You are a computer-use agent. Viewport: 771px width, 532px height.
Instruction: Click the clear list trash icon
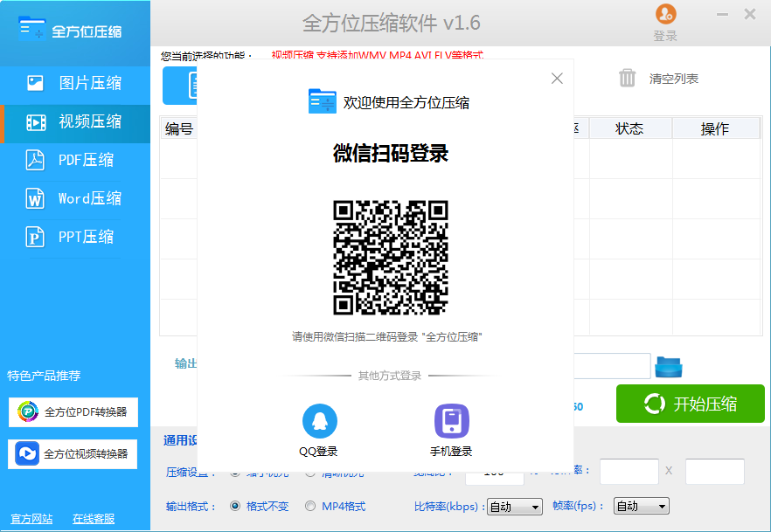coord(628,79)
